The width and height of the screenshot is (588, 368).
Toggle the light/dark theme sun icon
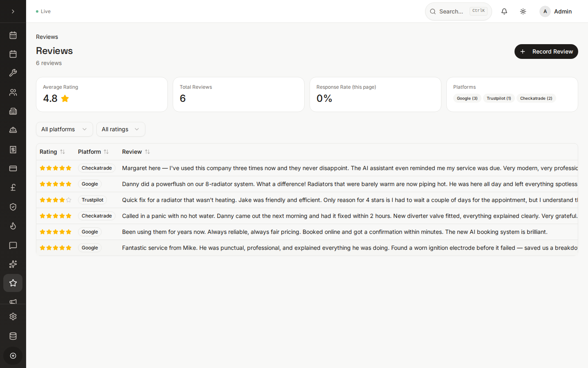tap(523, 11)
